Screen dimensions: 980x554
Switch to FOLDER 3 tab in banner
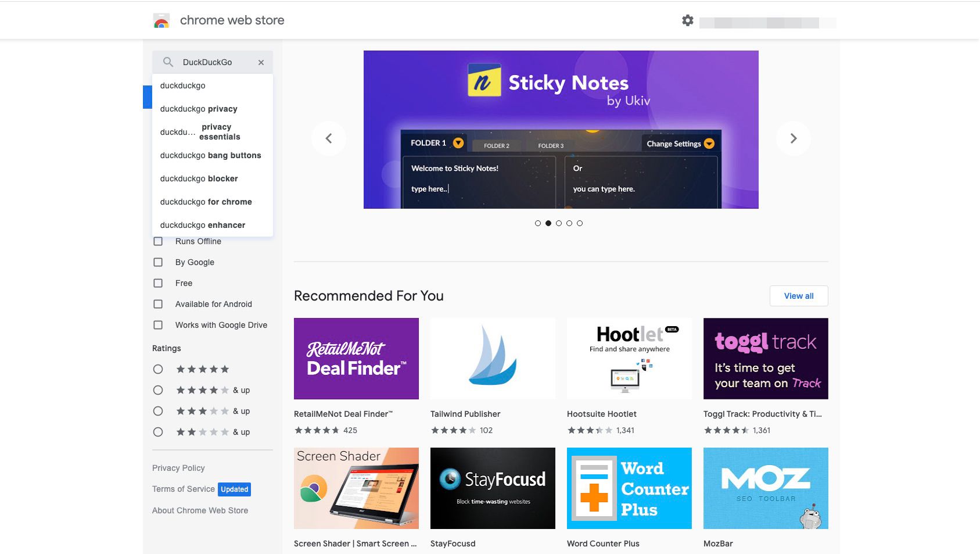coord(551,146)
